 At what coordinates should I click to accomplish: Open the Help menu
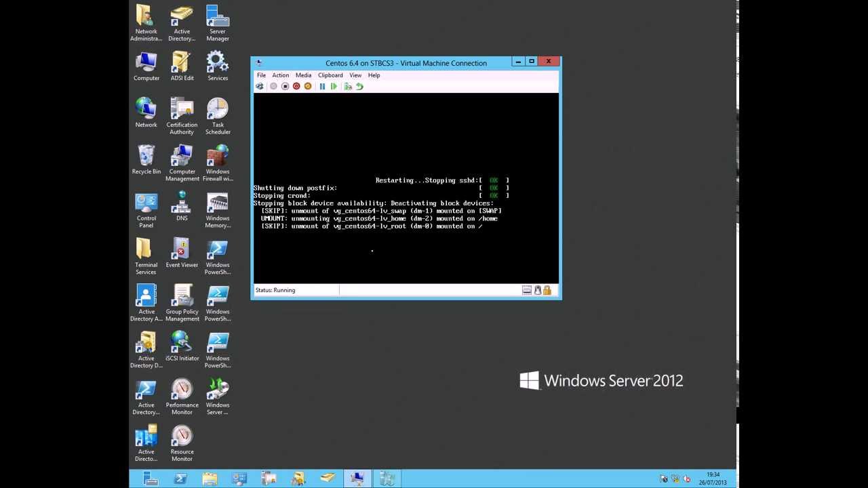coord(374,75)
